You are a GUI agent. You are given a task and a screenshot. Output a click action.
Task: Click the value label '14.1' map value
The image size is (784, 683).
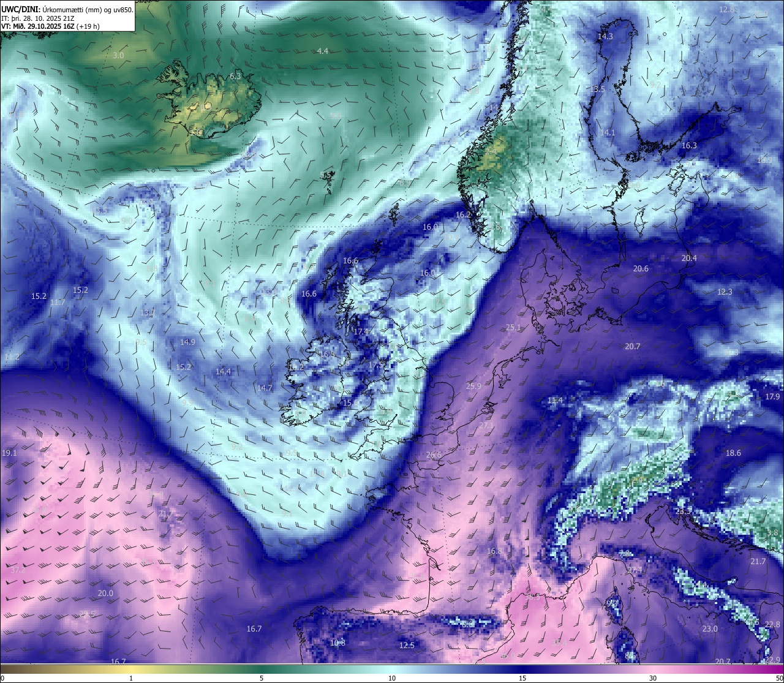pos(608,132)
